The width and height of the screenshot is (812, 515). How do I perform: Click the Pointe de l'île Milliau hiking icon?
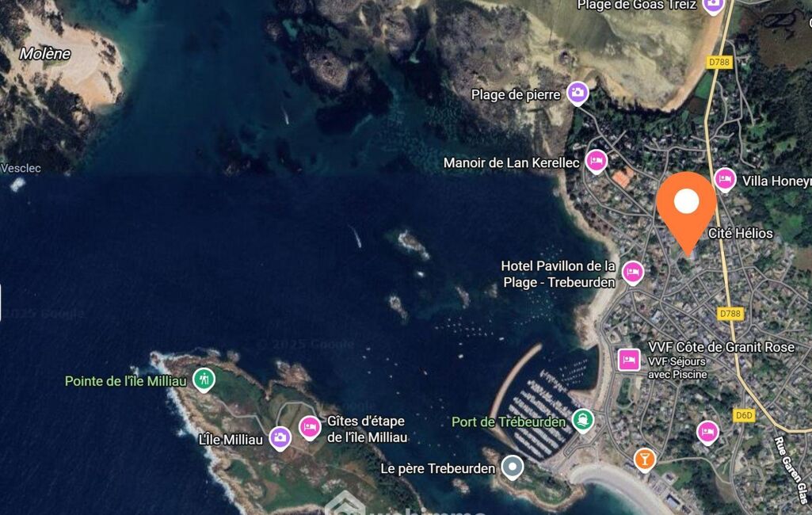[204, 380]
